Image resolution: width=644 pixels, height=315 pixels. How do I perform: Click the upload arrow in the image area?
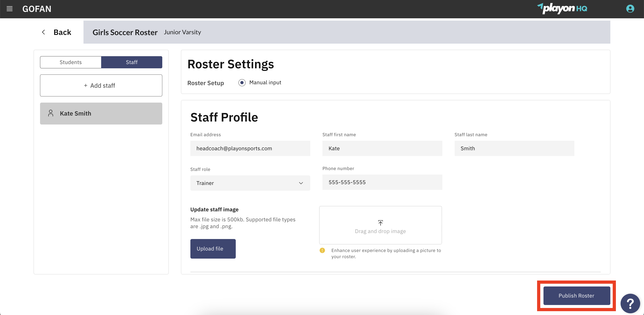[x=380, y=223]
